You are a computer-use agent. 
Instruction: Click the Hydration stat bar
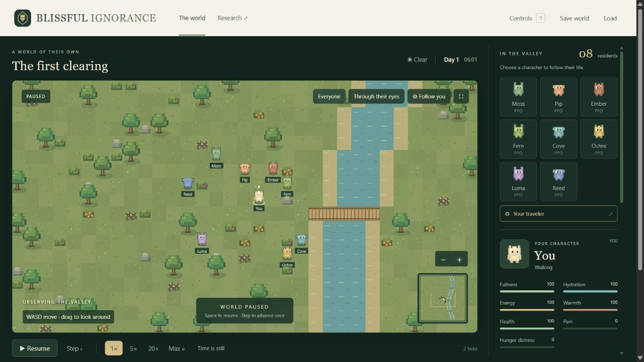coord(590,291)
